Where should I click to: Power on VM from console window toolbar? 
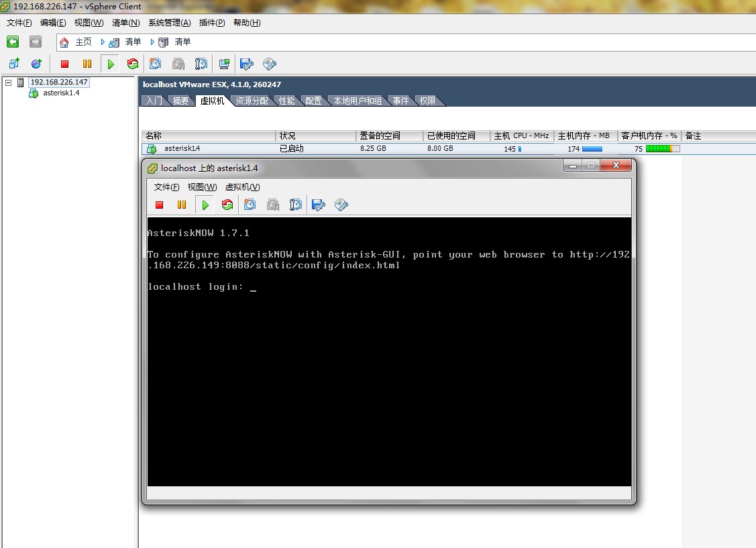[x=205, y=205]
